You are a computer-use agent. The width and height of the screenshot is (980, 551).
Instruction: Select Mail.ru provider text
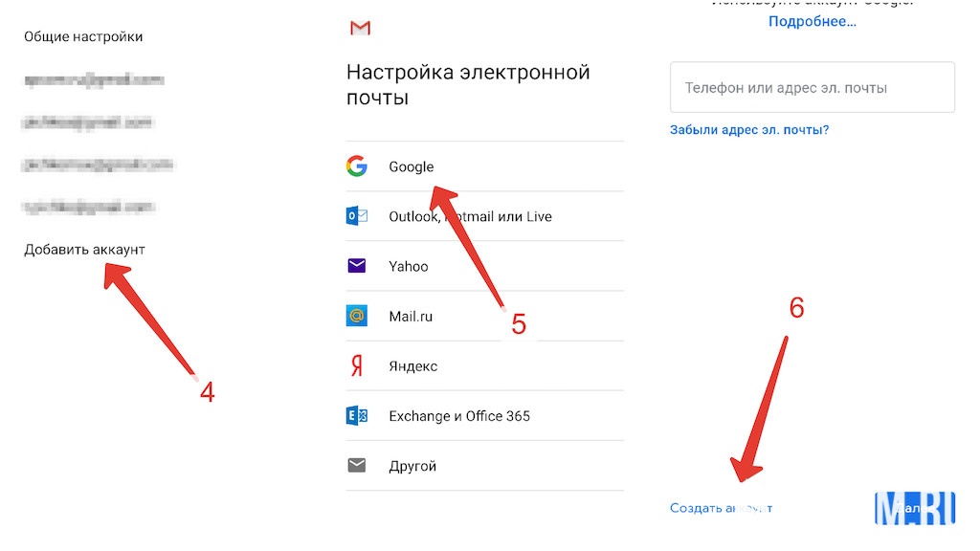(411, 317)
